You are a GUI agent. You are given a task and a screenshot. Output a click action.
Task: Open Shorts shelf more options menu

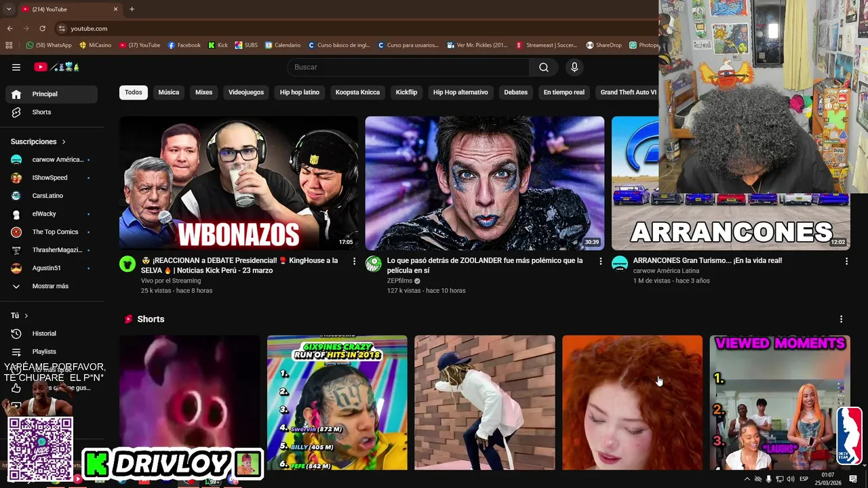click(x=841, y=319)
